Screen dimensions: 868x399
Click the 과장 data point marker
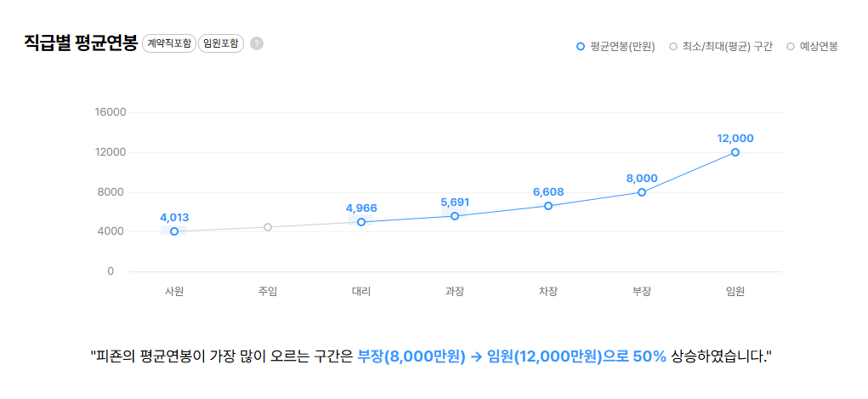(455, 216)
